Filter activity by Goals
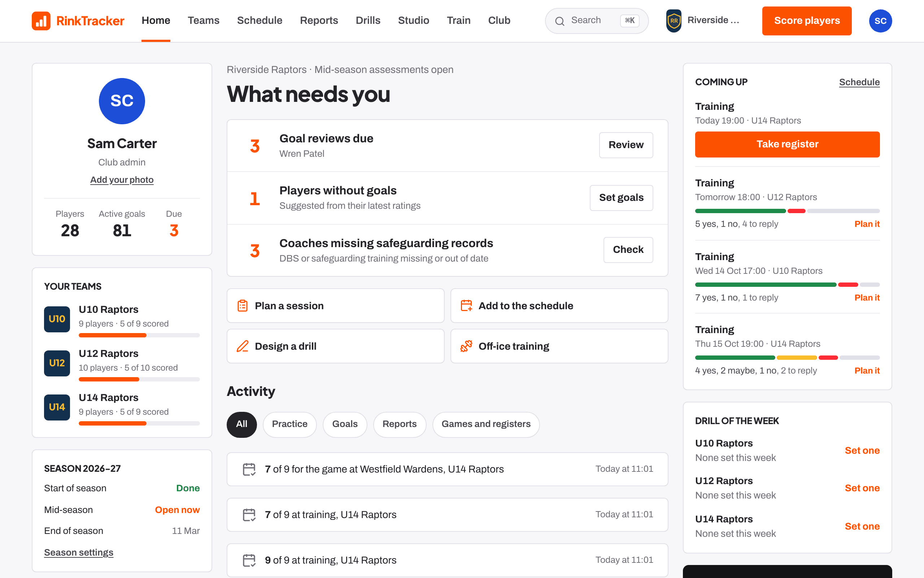924x578 pixels. 345,424
